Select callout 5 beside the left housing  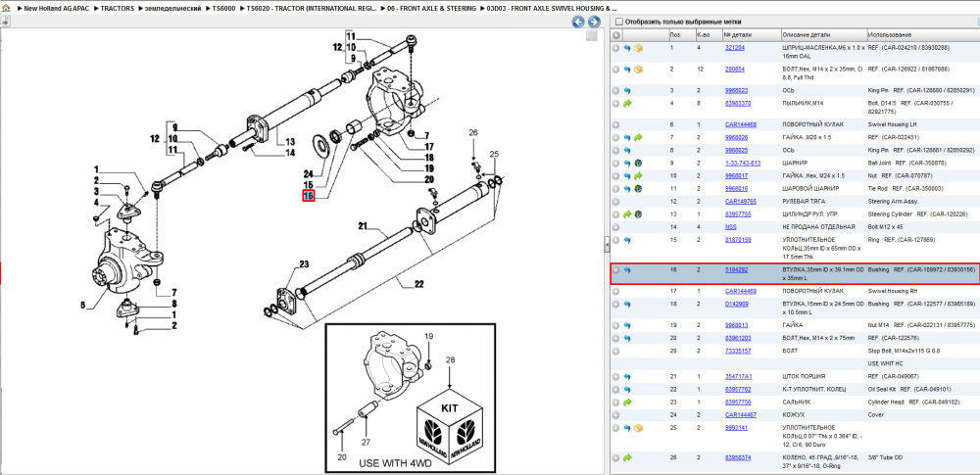click(82, 306)
